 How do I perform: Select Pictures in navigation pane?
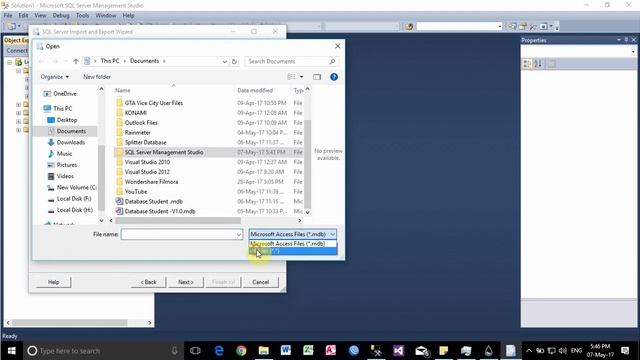[x=67, y=165]
